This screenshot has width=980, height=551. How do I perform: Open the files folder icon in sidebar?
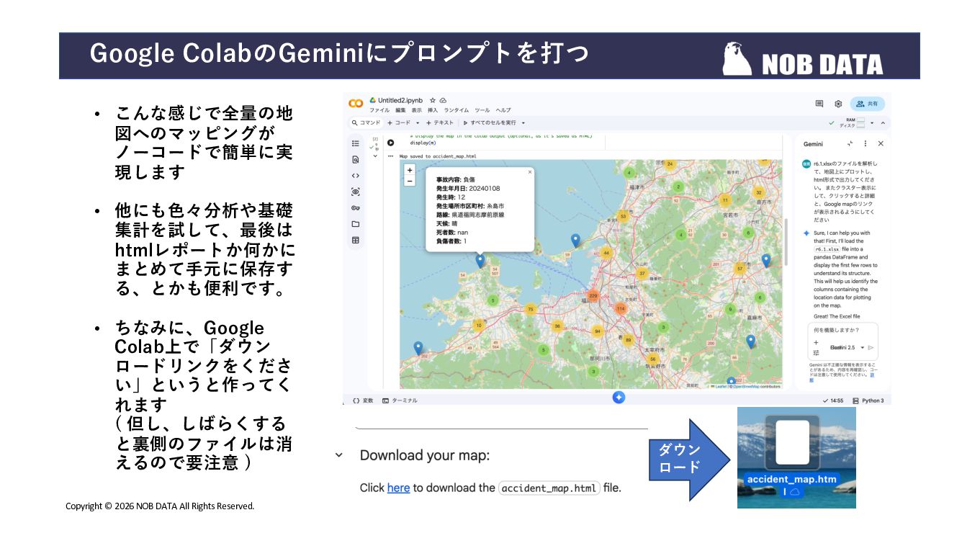tap(356, 224)
